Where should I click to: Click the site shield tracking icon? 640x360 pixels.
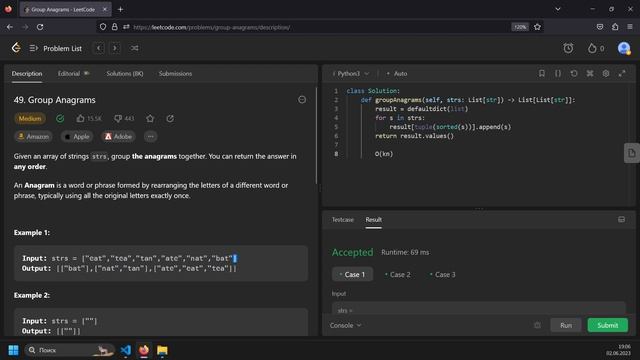pyautogui.click(x=103, y=27)
